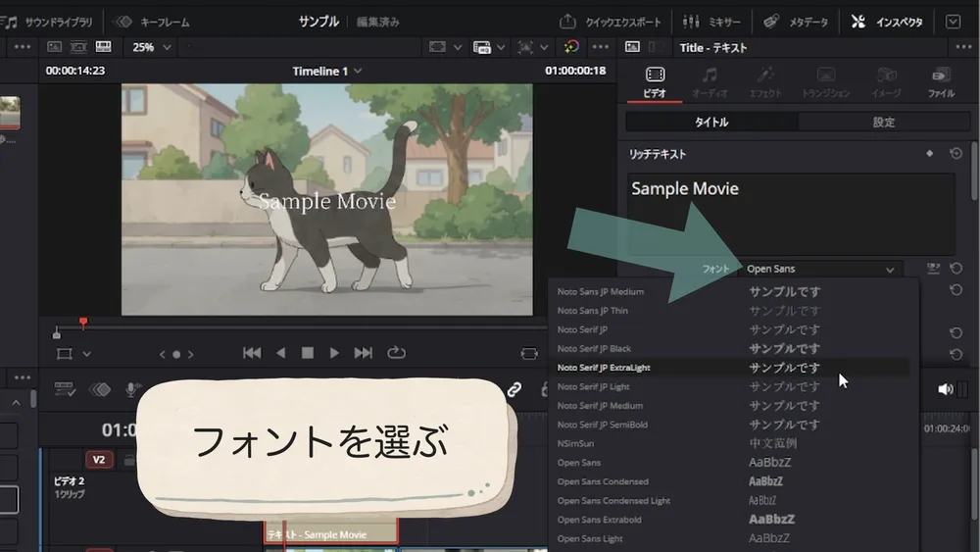
Task: Switch to the エフェクト tab in Inspector
Action: (765, 82)
